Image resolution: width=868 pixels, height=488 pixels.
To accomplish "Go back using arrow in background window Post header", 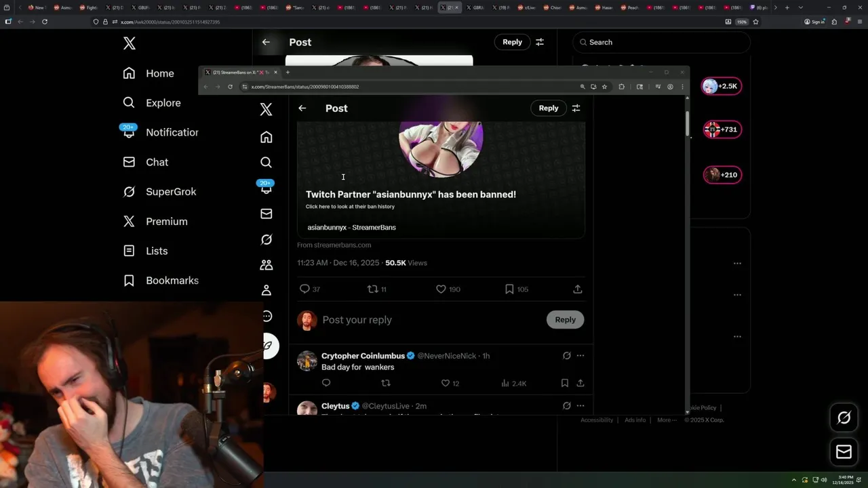I will point(266,42).
